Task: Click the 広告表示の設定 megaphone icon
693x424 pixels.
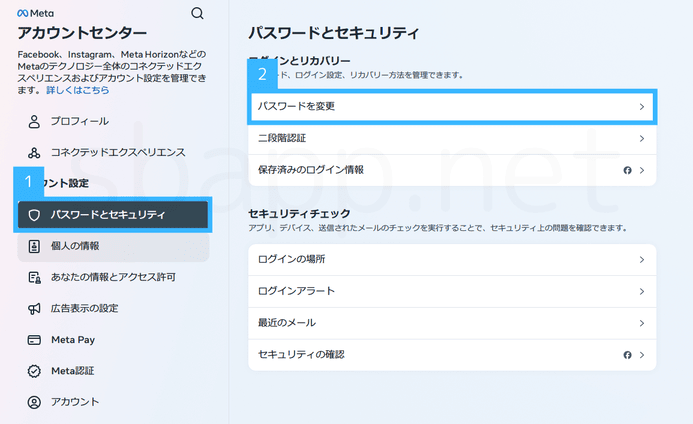Action: (x=34, y=309)
